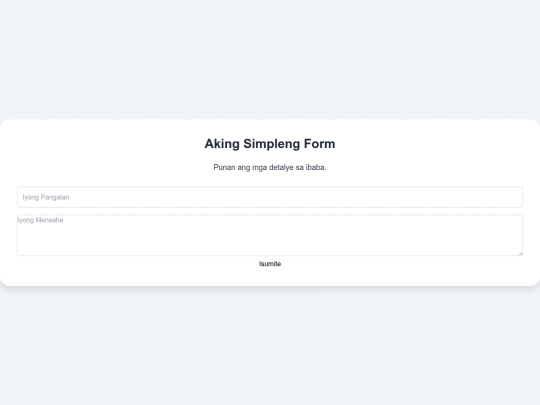The height and width of the screenshot is (405, 540).
Task: Submit the form with Isumite
Action: click(270, 264)
